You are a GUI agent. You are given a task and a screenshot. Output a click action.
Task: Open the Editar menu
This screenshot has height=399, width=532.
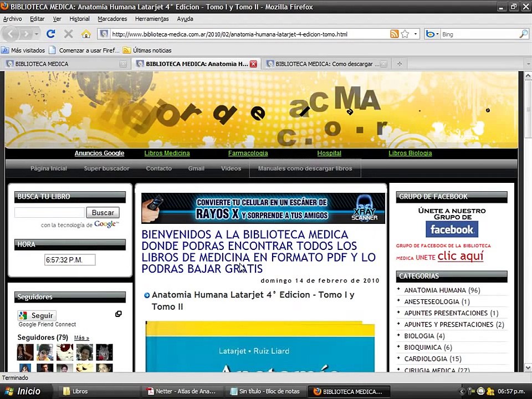pyautogui.click(x=37, y=19)
